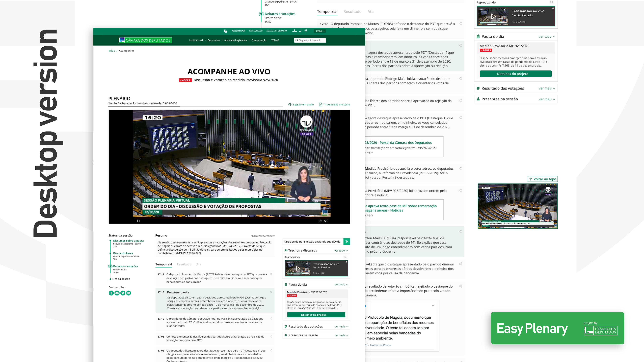Screen dimensions: 644x362
Task: Open video settings gear in player
Action: point(320,221)
